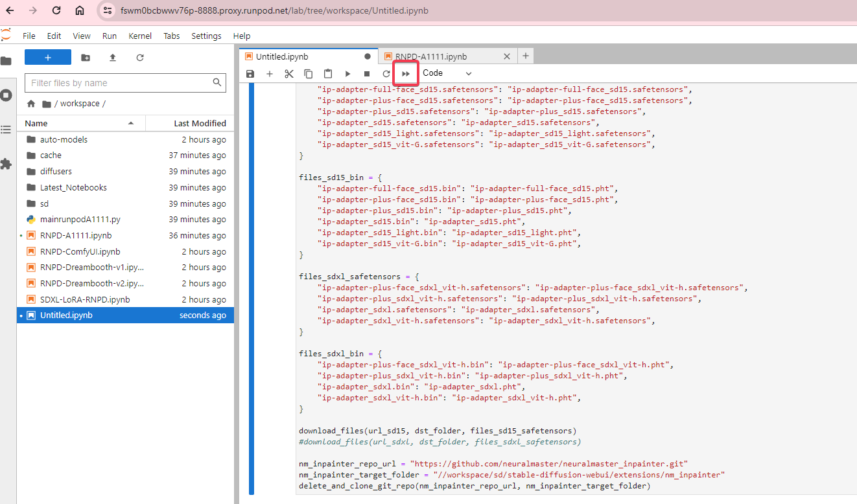This screenshot has width=857, height=504.
Task: Open the cell type Code dropdown
Action: pyautogui.click(x=447, y=73)
